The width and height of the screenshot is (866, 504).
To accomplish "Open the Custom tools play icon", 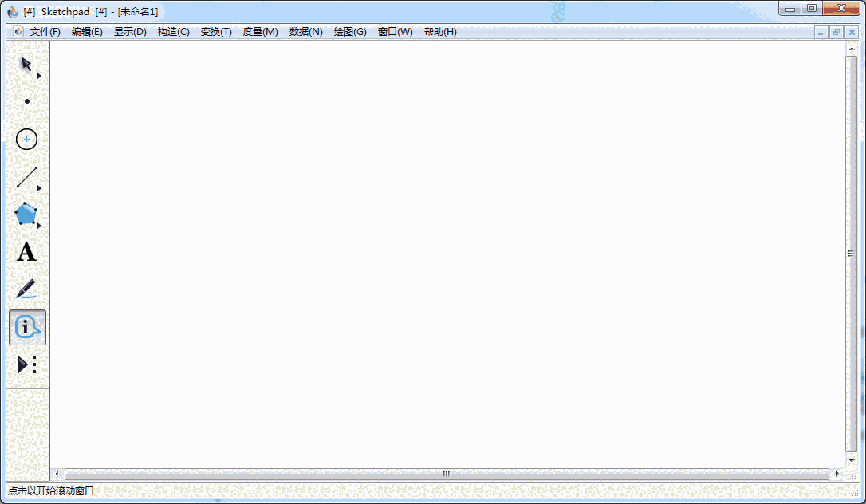I will (26, 365).
